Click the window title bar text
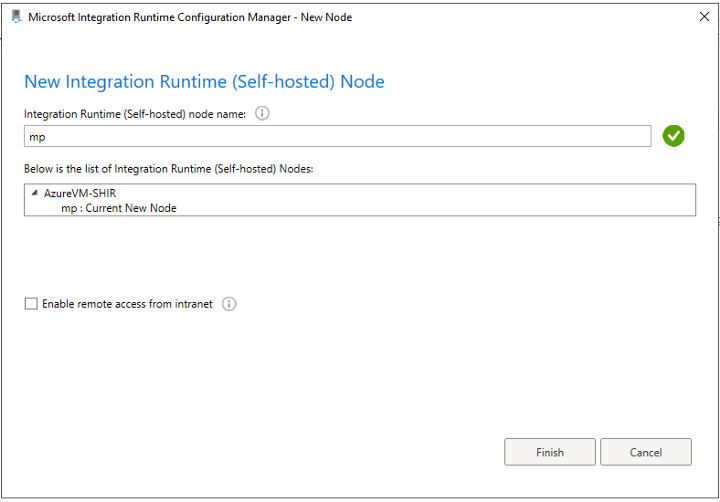This screenshot has height=502, width=720. point(190,17)
